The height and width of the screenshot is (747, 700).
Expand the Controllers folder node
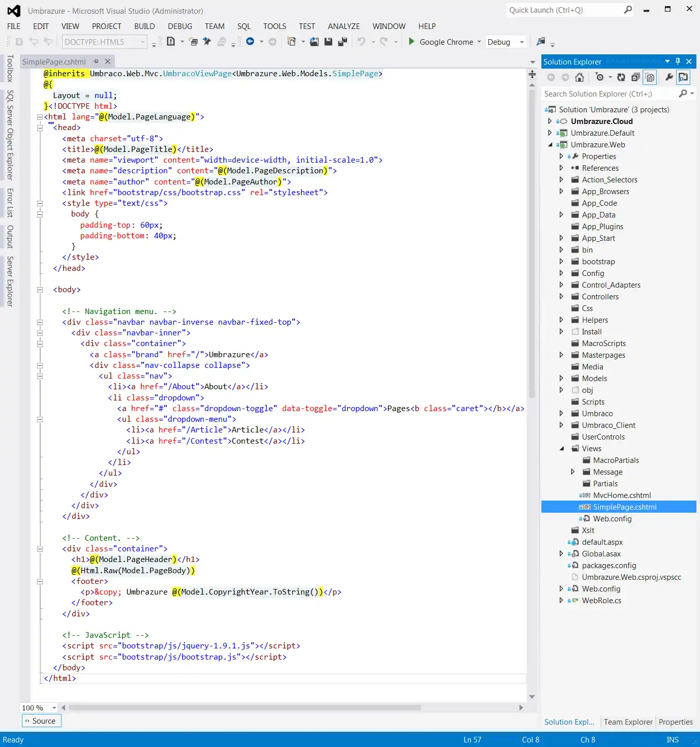pos(561,296)
